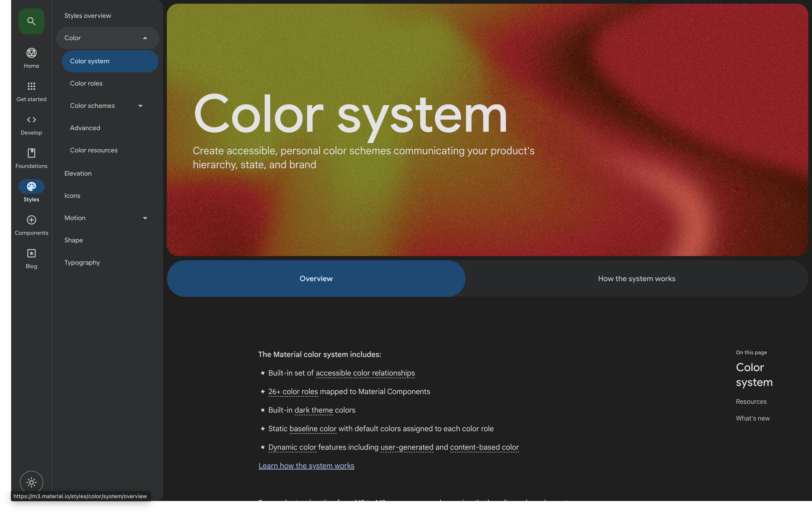Click the Color system hero banner image
The height and width of the screenshot is (514, 812).
[x=641, y=135]
